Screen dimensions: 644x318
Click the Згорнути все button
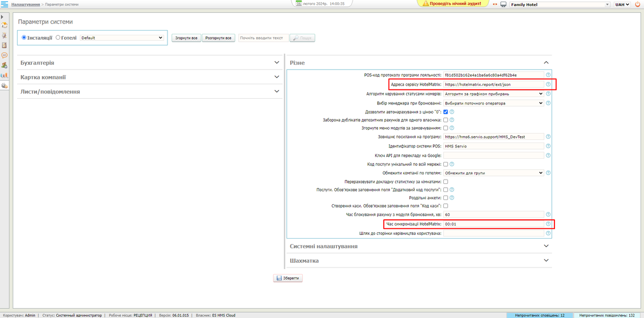tap(186, 38)
